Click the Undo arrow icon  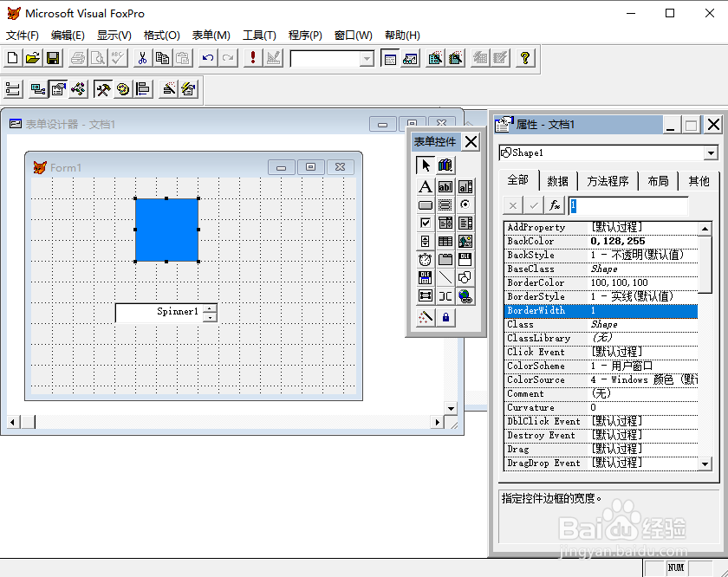208,58
